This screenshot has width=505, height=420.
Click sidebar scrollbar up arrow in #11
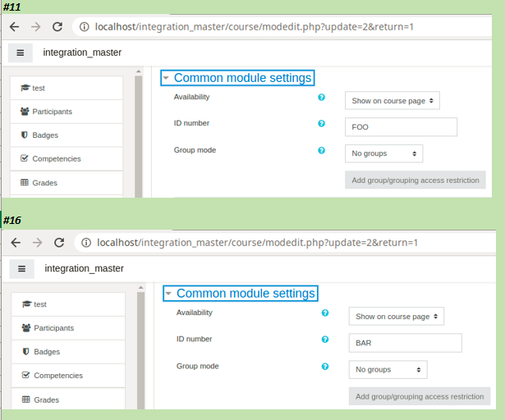(139, 71)
